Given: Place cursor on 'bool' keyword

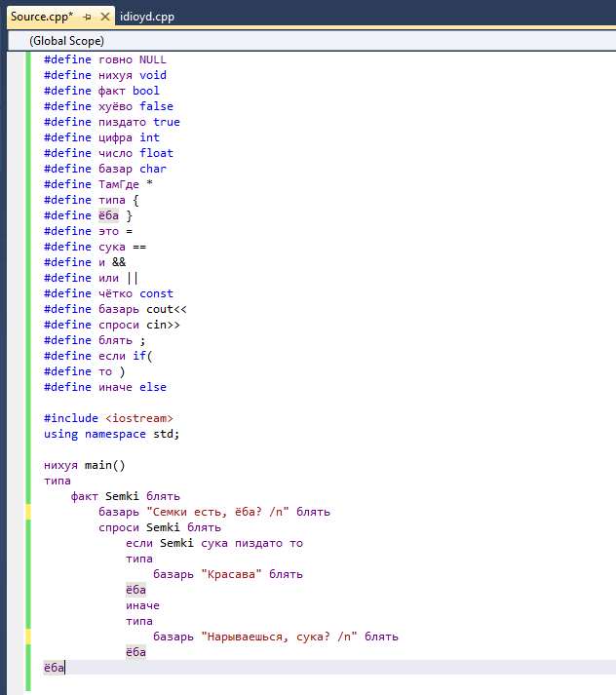Looking at the screenshot, I should 146,91.
